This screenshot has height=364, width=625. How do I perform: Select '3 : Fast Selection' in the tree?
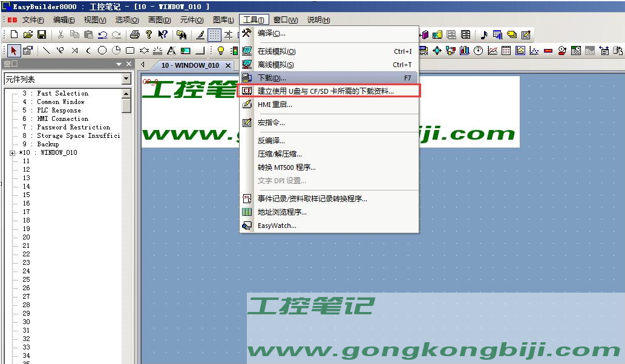tap(56, 93)
